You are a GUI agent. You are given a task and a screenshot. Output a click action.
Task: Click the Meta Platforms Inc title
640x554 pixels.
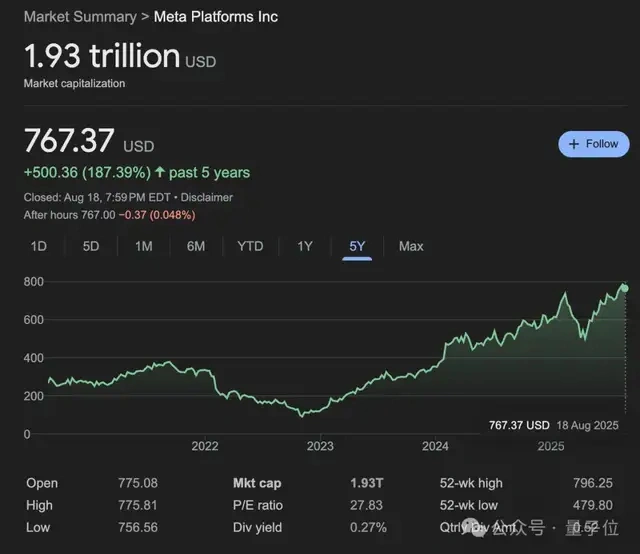pyautogui.click(x=216, y=17)
